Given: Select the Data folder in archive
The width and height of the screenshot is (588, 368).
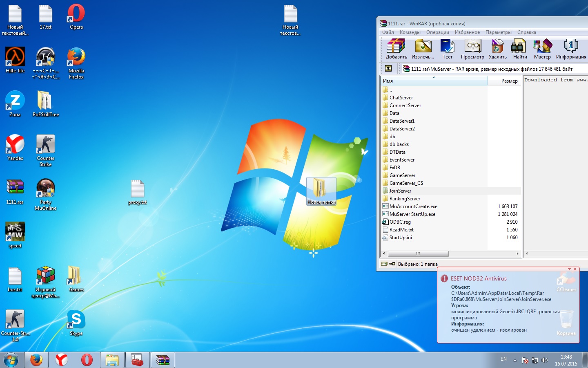Looking at the screenshot, I should 394,113.
